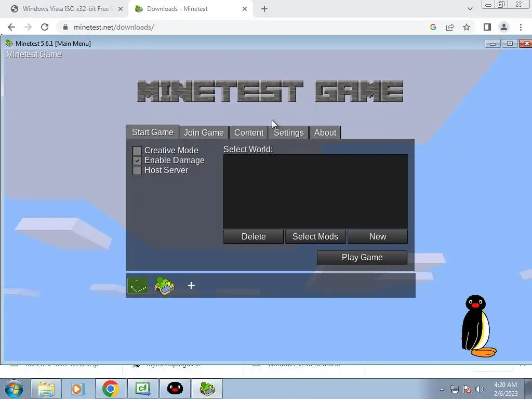The width and height of the screenshot is (532, 399).
Task: Open Chrome three-dot menu
Action: point(521,27)
